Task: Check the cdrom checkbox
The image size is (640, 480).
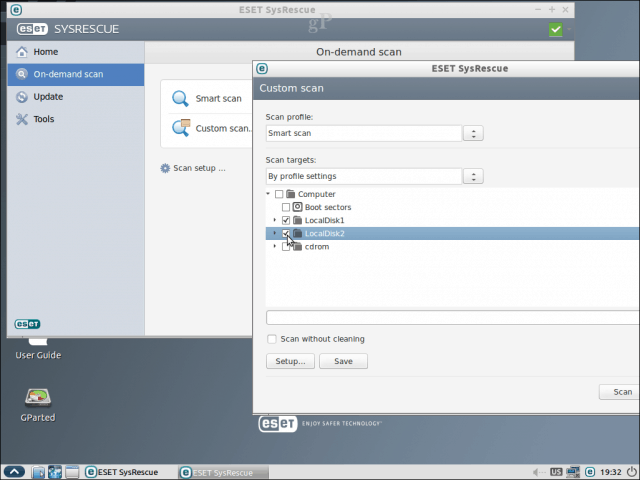Action: (286, 247)
